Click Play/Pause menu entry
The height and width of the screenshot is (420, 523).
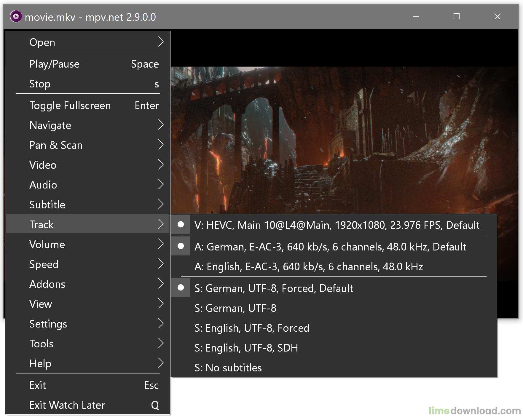point(88,64)
